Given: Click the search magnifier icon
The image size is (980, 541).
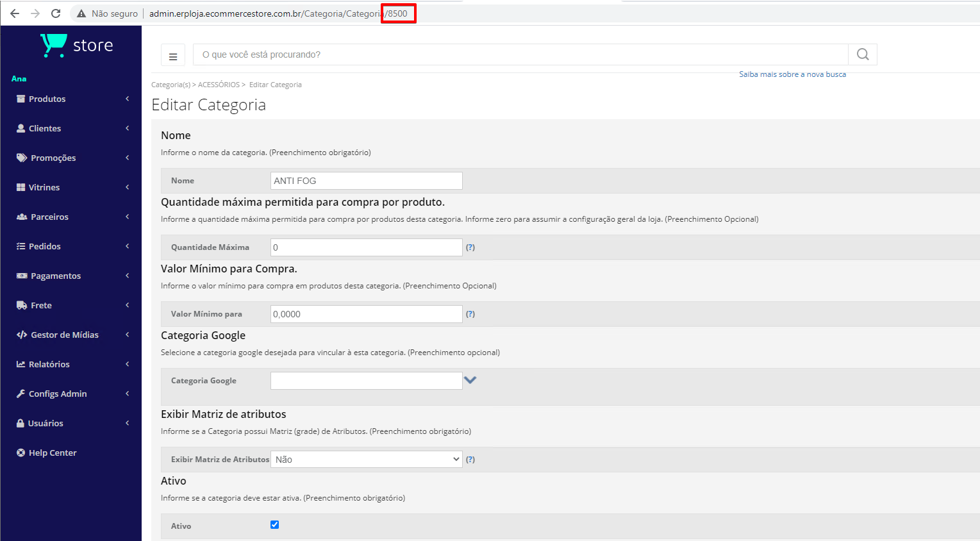Looking at the screenshot, I should [x=863, y=54].
